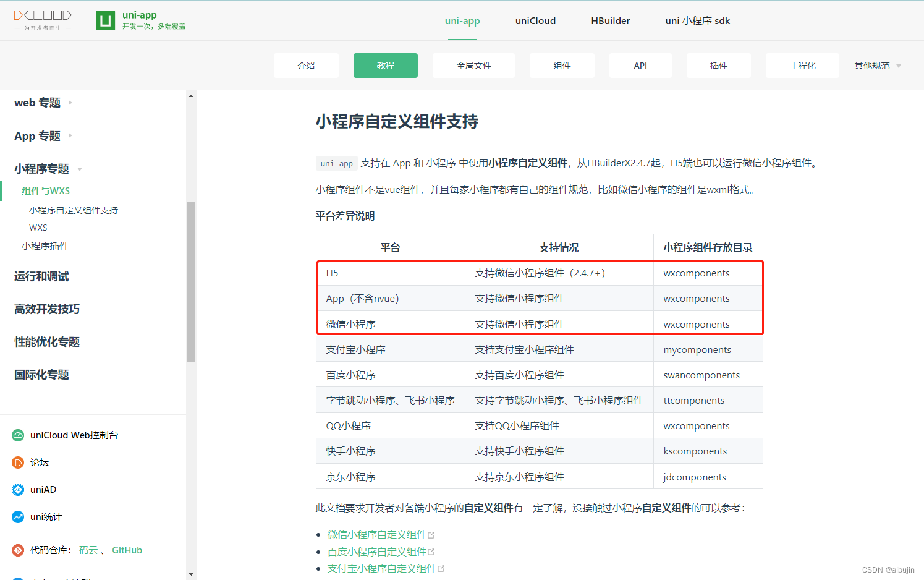Click the uni统计 chart icon
This screenshot has width=924, height=580.
tap(18, 517)
